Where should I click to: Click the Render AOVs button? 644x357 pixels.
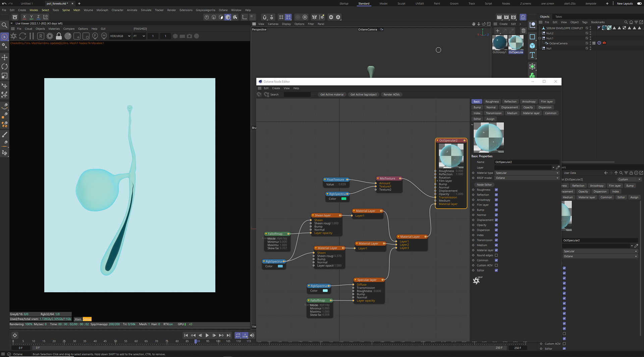tap(391, 95)
